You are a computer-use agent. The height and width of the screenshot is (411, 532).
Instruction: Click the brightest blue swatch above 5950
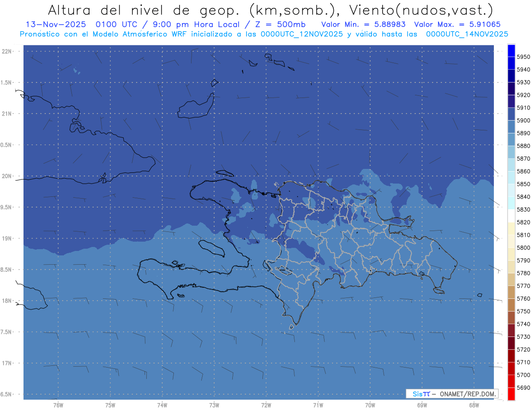(x=511, y=51)
